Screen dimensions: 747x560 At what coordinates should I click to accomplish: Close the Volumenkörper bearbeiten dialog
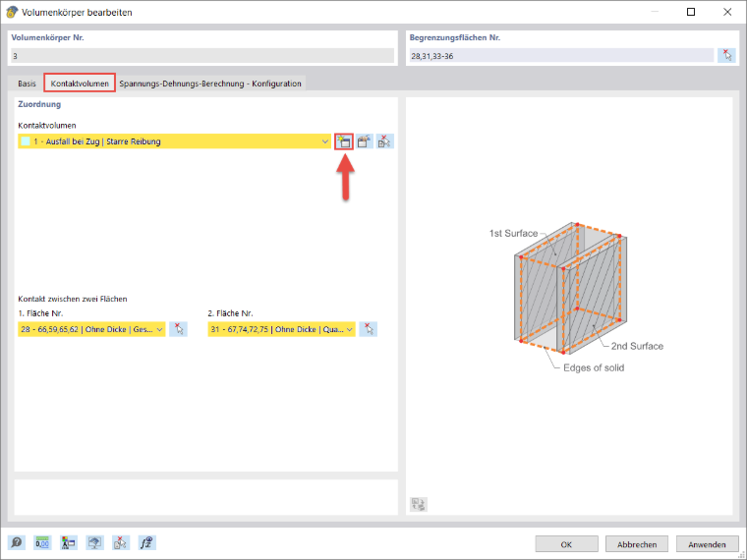click(727, 12)
